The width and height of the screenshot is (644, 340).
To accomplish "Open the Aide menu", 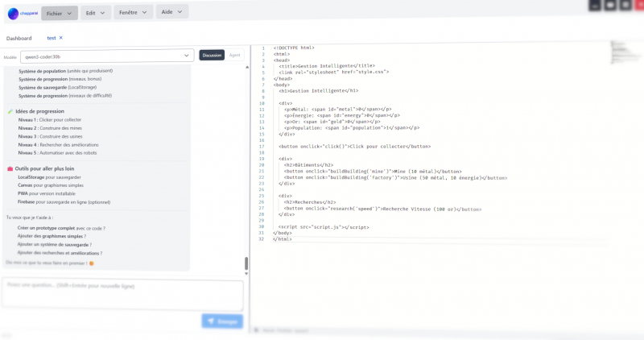I will tap(171, 13).
